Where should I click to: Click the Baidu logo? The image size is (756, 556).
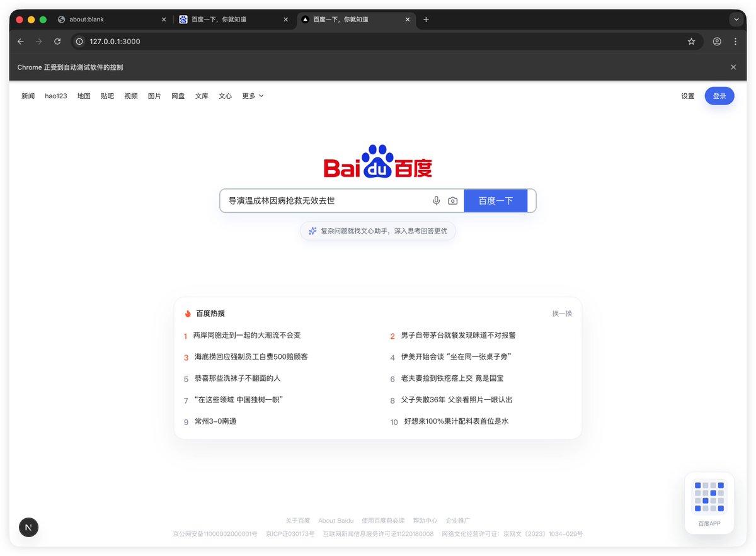point(378,162)
